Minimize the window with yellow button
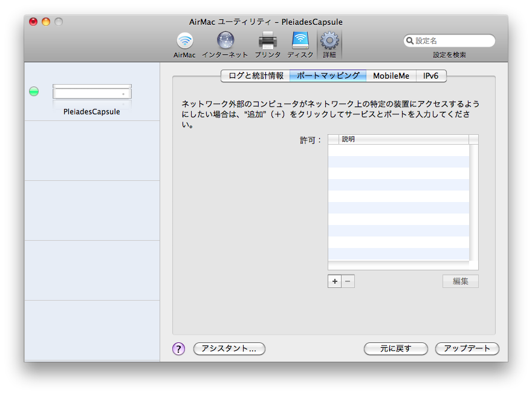The image size is (532, 395). click(46, 22)
